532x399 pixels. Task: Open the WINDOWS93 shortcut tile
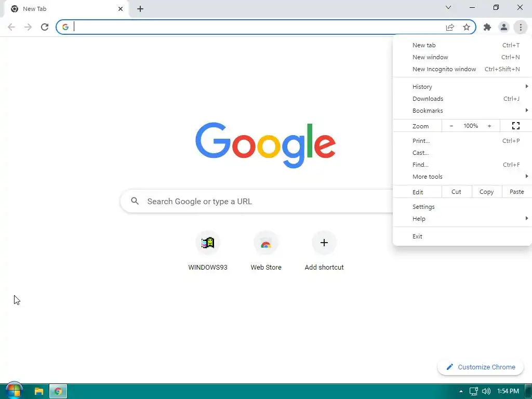pos(208,251)
